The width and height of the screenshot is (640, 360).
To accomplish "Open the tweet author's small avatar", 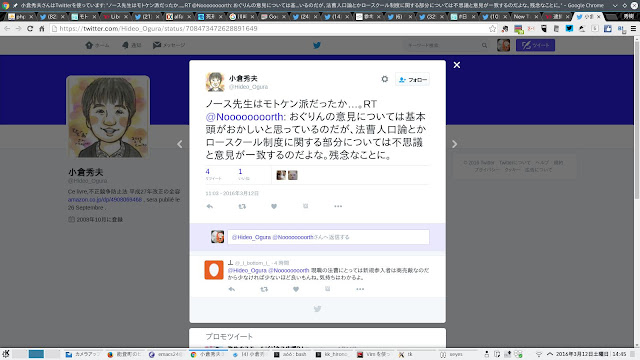I will click(x=215, y=82).
